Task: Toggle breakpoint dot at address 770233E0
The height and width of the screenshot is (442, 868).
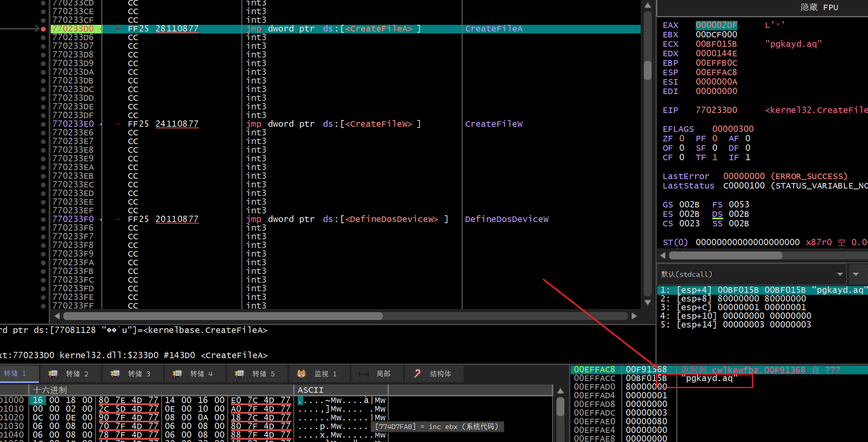Action: coord(43,124)
